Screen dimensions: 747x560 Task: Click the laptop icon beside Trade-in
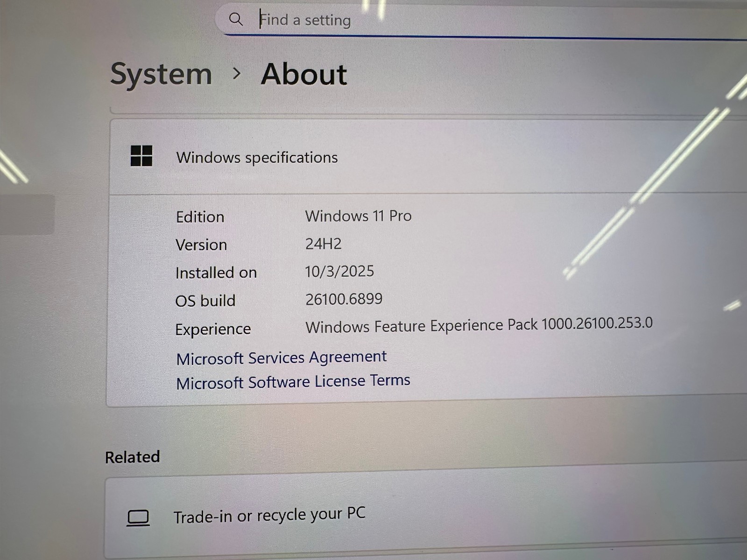point(138,518)
